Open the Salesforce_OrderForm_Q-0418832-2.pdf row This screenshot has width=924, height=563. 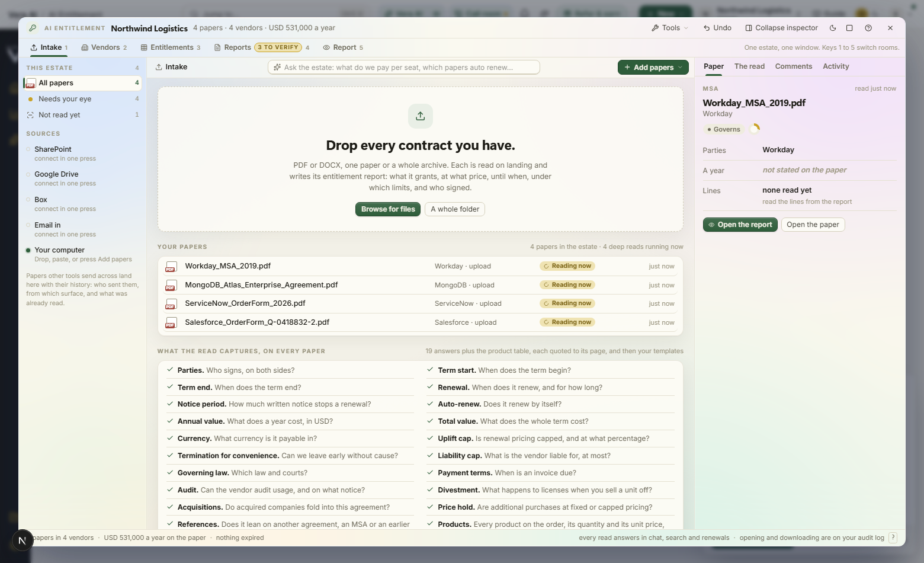(x=421, y=322)
